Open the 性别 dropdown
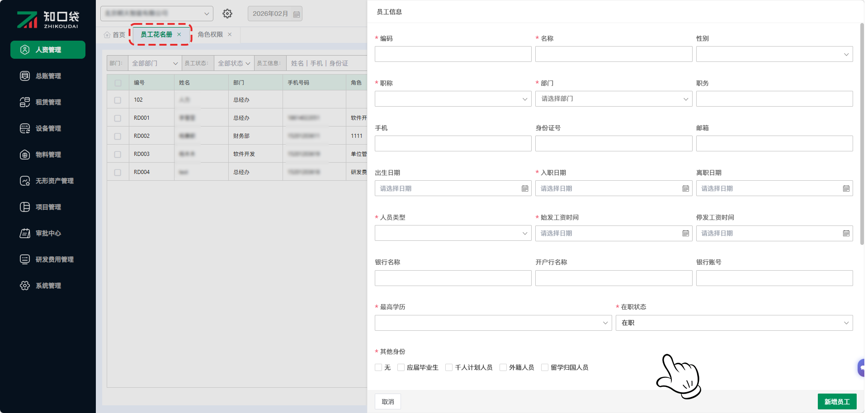Image resolution: width=868 pixels, height=413 pixels. click(774, 54)
